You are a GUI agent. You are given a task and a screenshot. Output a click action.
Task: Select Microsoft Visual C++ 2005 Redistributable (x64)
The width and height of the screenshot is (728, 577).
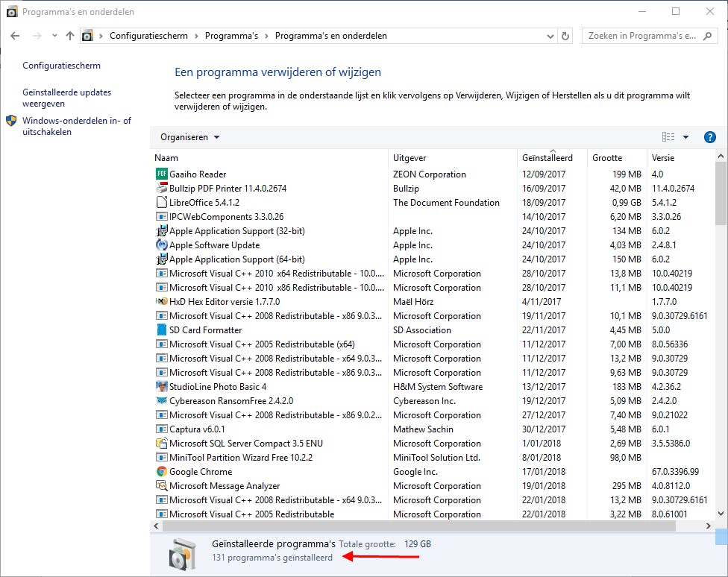click(x=262, y=344)
